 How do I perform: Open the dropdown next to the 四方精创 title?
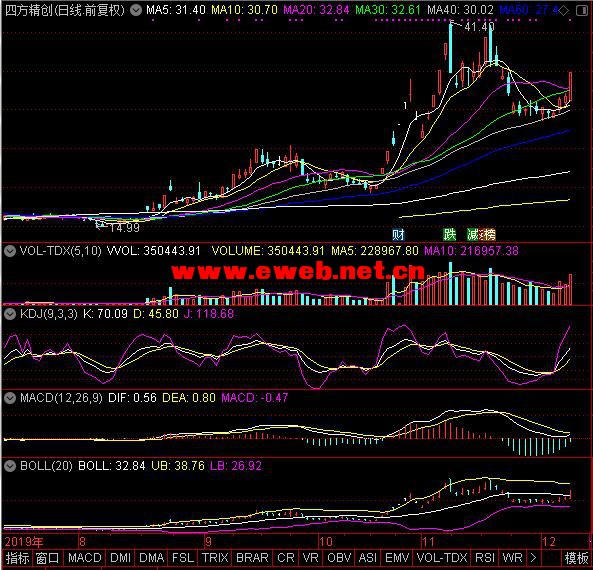click(x=136, y=10)
